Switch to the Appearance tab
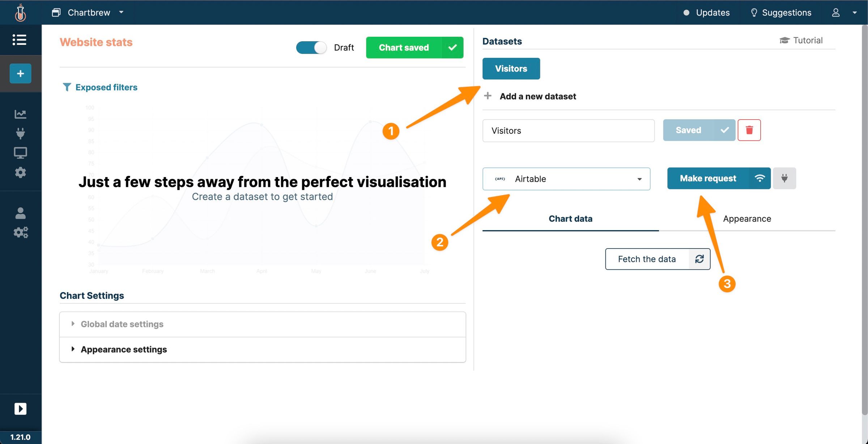The image size is (868, 444). coord(746,218)
